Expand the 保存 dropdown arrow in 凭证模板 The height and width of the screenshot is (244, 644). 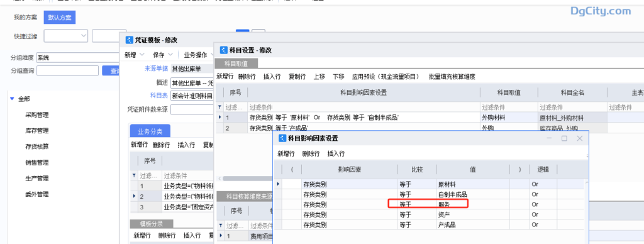pyautogui.click(x=170, y=55)
